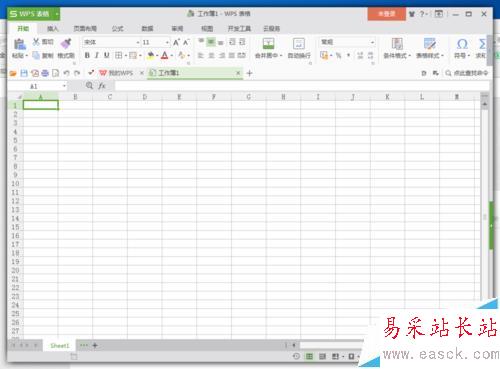The image size is (500, 369).
Task: Click the currency format icon
Action: pyautogui.click(x=324, y=55)
